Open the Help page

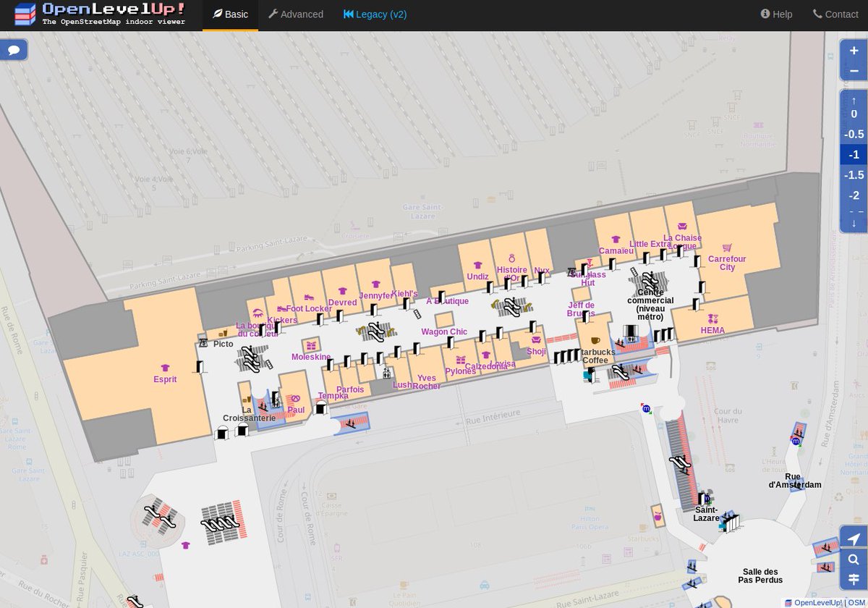click(776, 14)
